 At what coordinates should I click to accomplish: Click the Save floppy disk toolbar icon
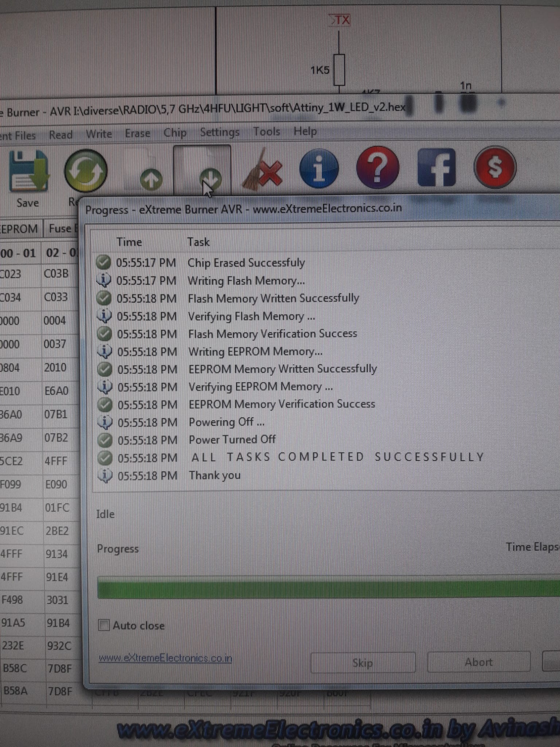28,171
